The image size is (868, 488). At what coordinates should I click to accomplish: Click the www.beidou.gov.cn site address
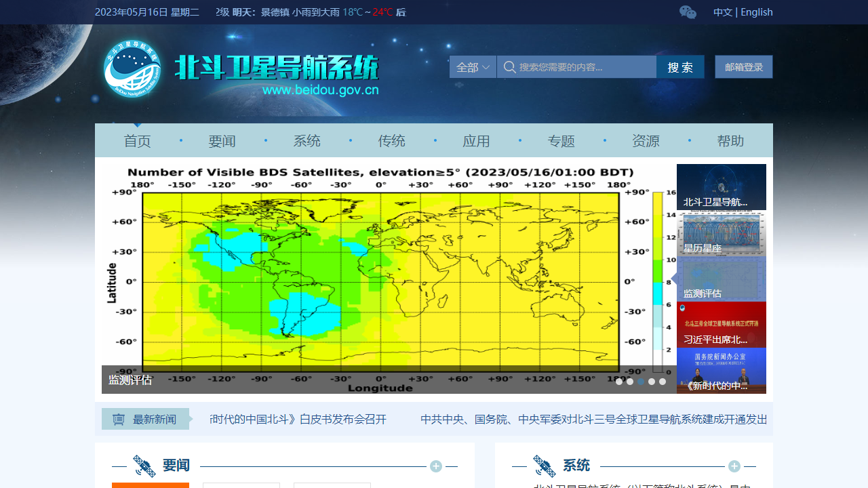(320, 90)
